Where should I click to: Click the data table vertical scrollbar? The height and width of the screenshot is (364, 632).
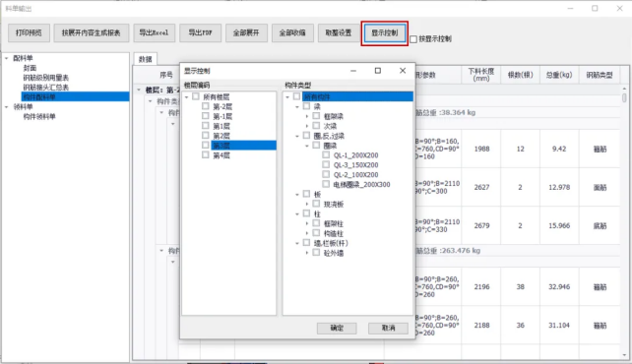coord(624,221)
